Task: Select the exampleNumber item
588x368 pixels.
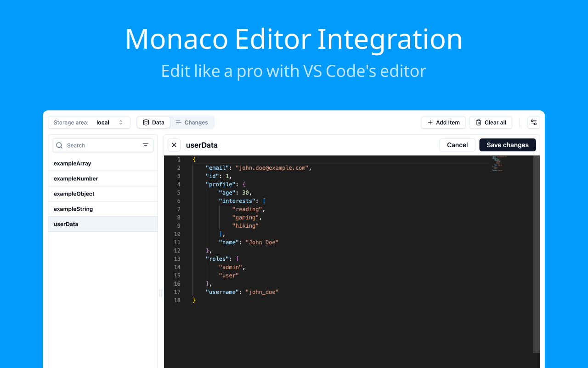Action: coord(103,178)
